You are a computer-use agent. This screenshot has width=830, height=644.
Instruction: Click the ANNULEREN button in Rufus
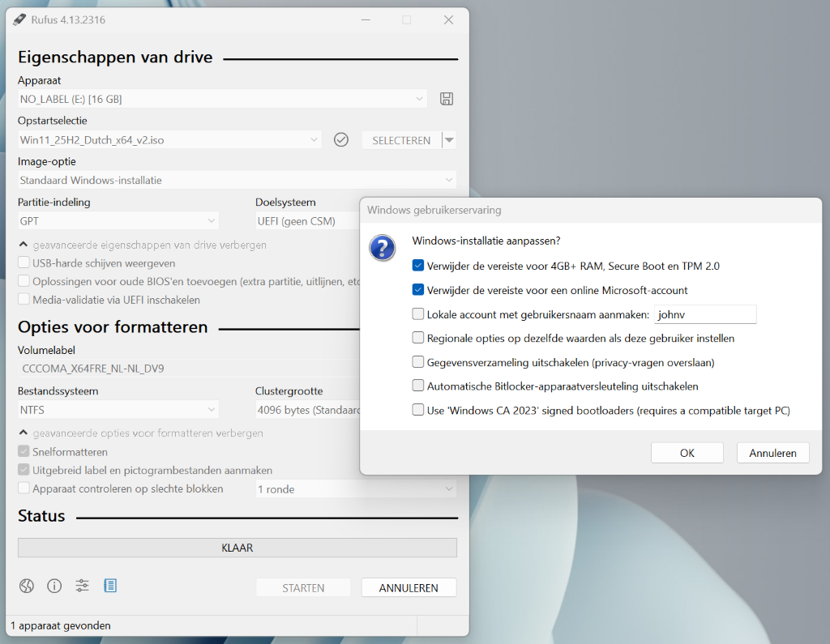click(x=409, y=587)
